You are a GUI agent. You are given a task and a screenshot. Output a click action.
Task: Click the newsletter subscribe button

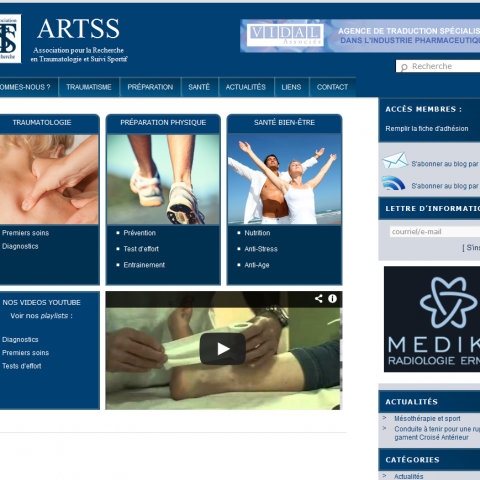[x=471, y=248]
